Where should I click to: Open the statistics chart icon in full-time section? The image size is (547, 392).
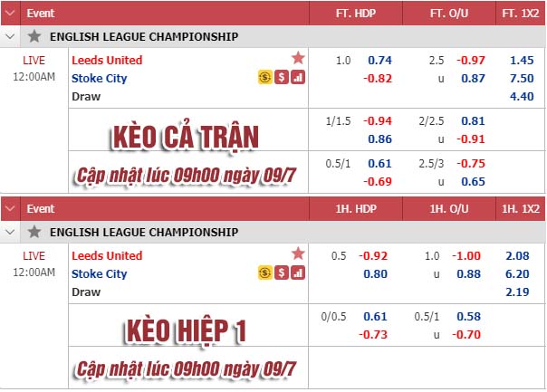coord(298,78)
